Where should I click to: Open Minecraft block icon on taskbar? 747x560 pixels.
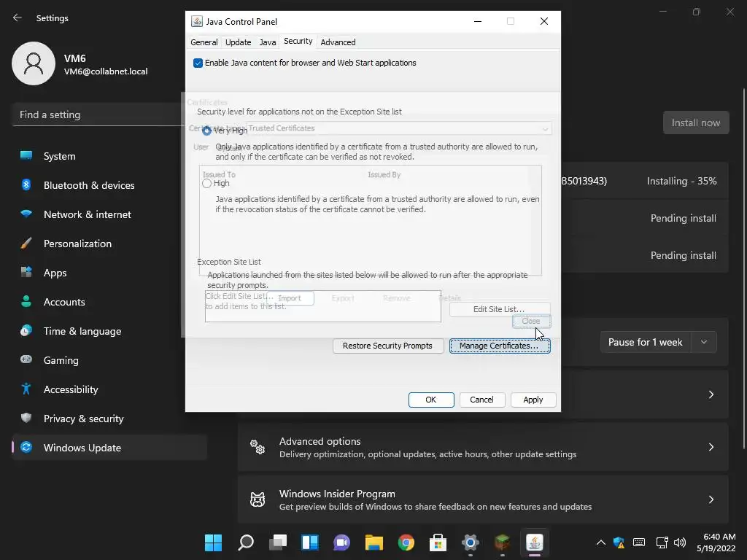pos(502,542)
